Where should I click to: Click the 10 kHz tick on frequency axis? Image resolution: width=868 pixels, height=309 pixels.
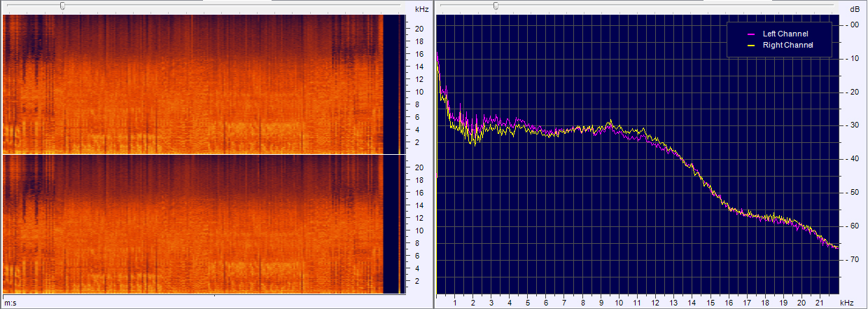pos(619,303)
